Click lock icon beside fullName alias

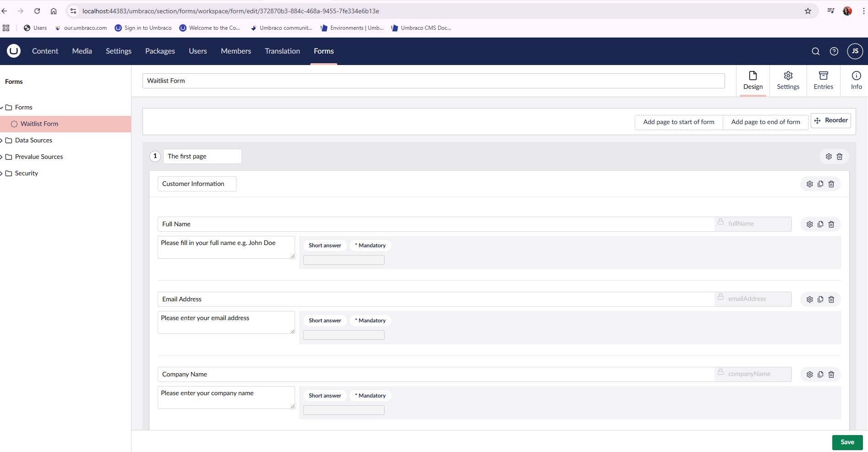721,222
